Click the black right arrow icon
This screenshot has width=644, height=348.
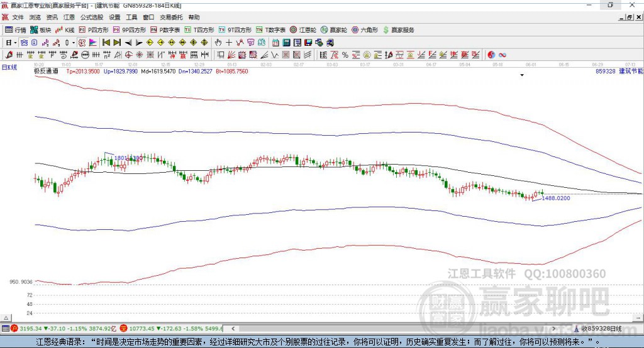[139, 43]
